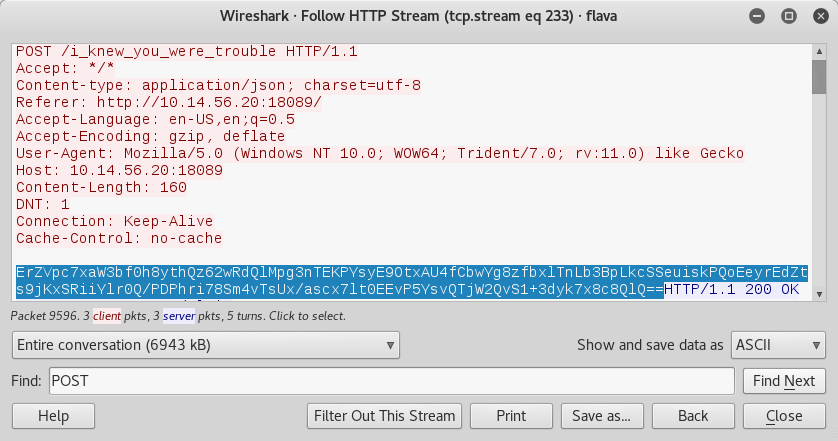The image size is (838, 441).
Task: Click the Find text field containing POST
Action: tap(392, 381)
